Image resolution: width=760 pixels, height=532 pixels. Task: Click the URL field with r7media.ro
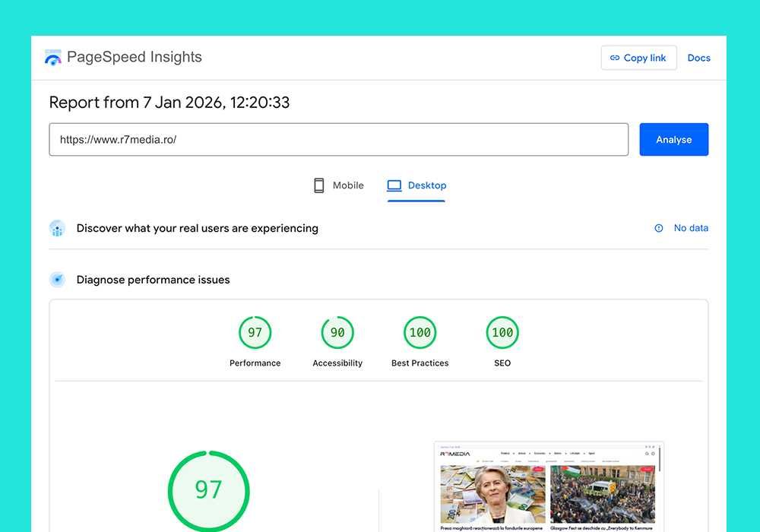click(x=338, y=140)
